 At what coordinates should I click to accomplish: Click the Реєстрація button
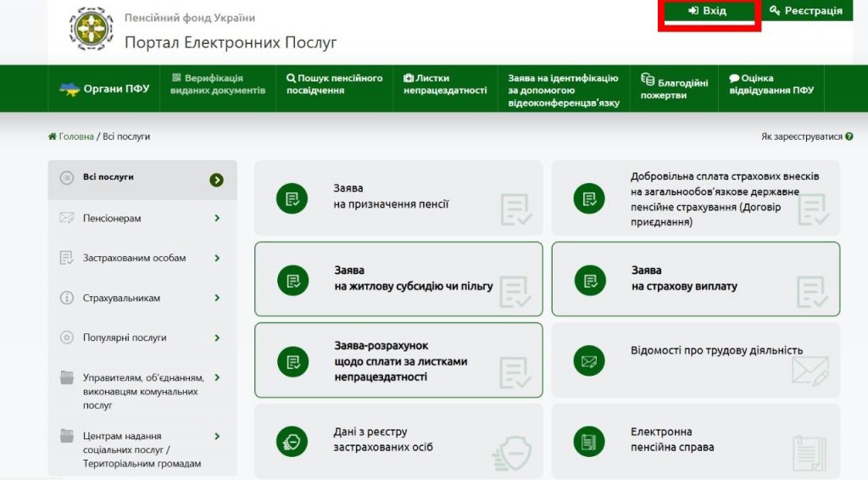click(x=806, y=11)
